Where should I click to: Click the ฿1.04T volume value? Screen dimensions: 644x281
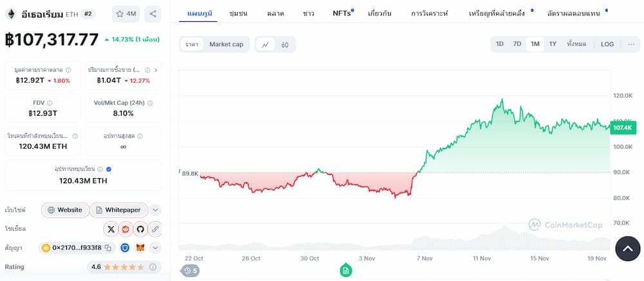click(x=109, y=80)
